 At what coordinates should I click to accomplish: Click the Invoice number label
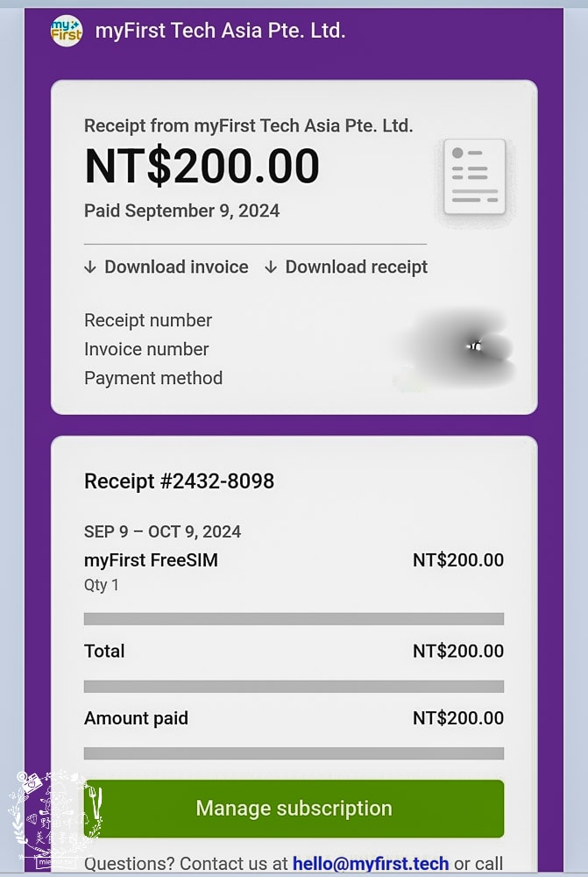coord(146,349)
